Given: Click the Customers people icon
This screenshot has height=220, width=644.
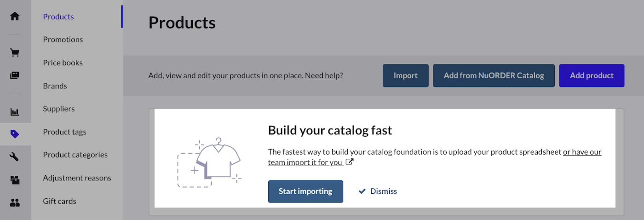Looking at the screenshot, I should click(15, 203).
